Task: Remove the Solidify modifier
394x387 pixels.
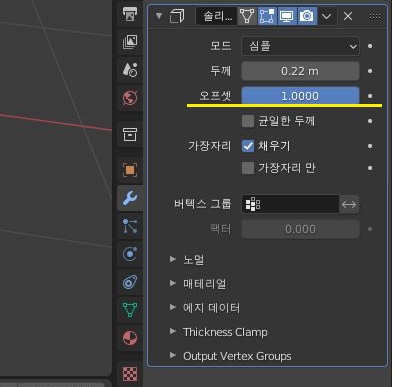Action: pyautogui.click(x=348, y=16)
